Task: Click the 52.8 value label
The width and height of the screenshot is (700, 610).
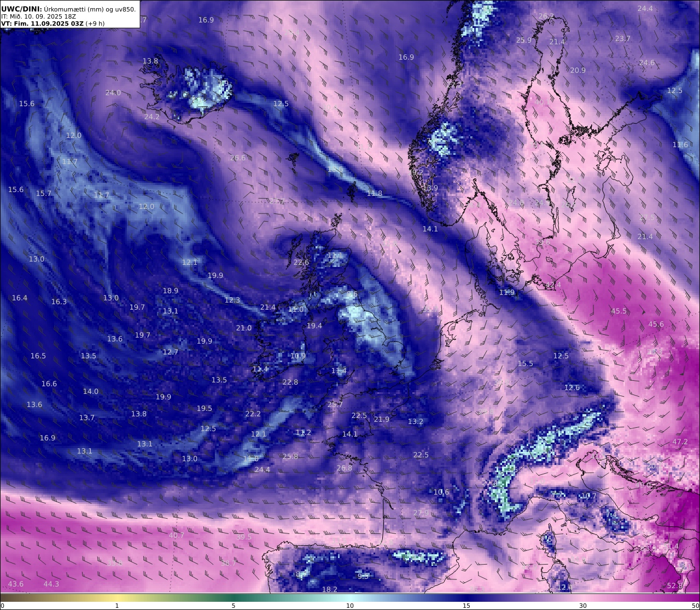Action: pos(675,586)
